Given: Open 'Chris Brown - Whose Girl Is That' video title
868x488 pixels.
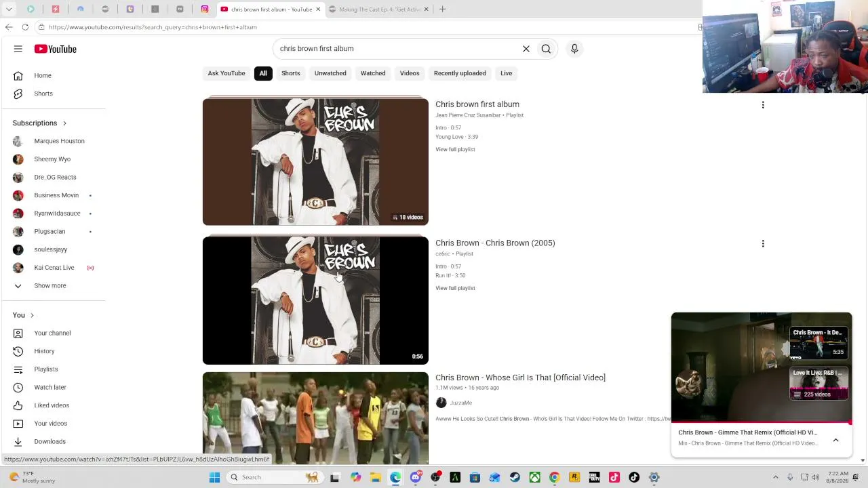Looking at the screenshot, I should click(x=520, y=378).
